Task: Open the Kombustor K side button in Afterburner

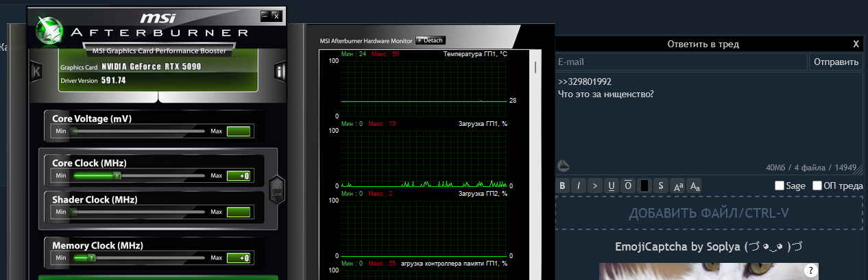Action: coord(36,71)
